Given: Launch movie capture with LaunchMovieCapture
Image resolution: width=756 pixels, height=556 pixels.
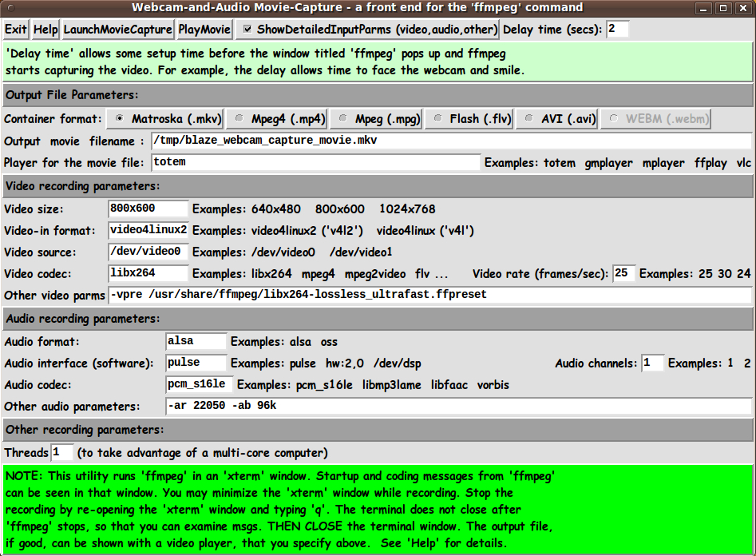Looking at the screenshot, I should (117, 30).
